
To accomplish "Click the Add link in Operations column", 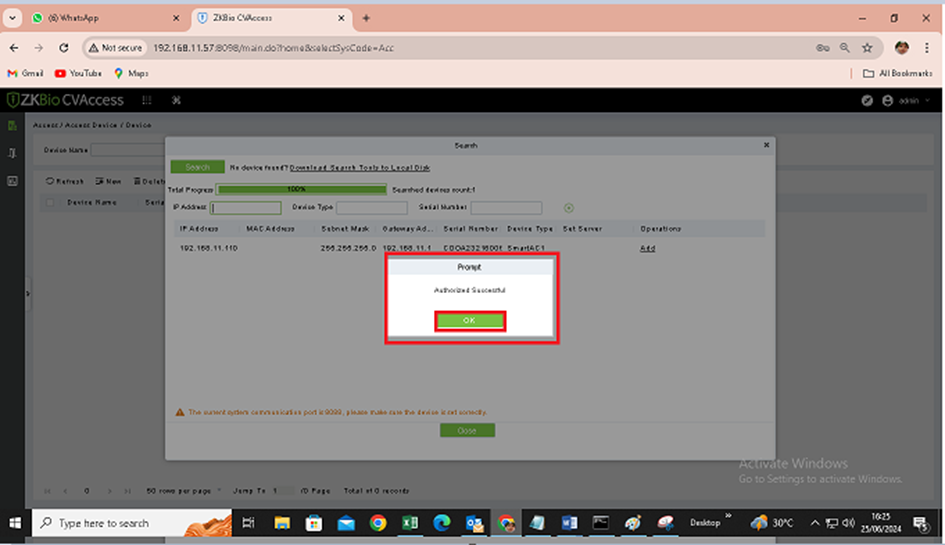I will (647, 248).
